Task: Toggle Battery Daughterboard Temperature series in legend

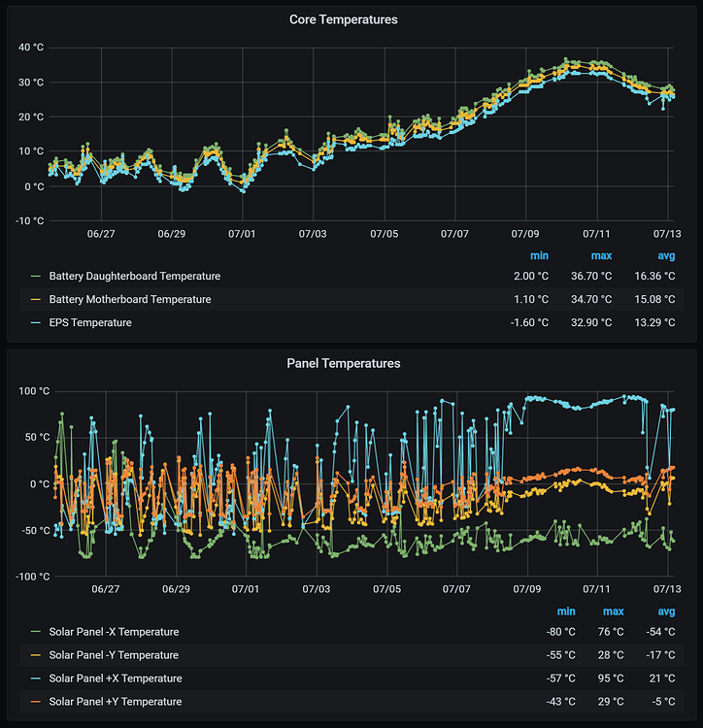Action: (135, 277)
